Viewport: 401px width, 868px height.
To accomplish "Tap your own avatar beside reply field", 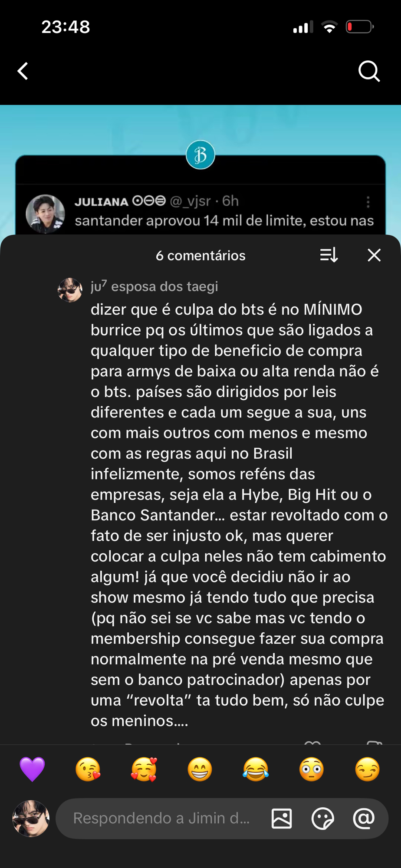I will (31, 819).
